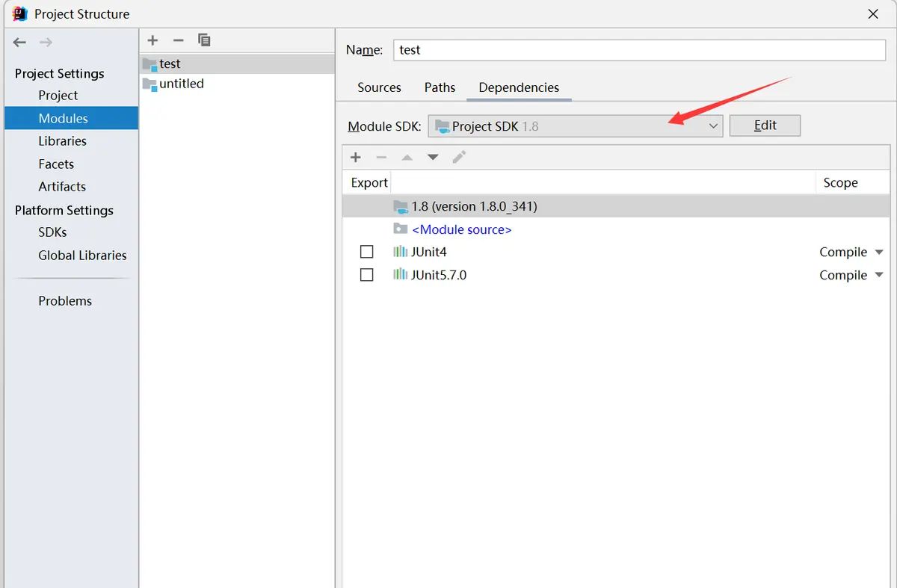
Task: Click the JUnit4 library icon
Action: [x=401, y=252]
